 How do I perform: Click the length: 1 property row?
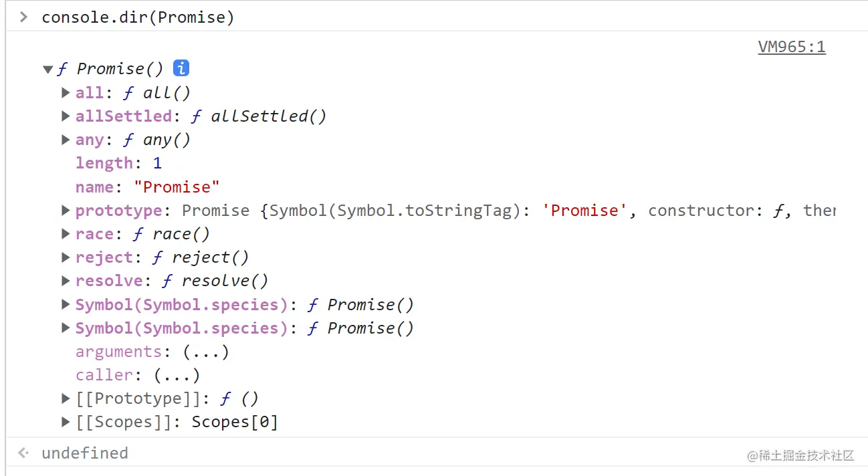point(118,163)
